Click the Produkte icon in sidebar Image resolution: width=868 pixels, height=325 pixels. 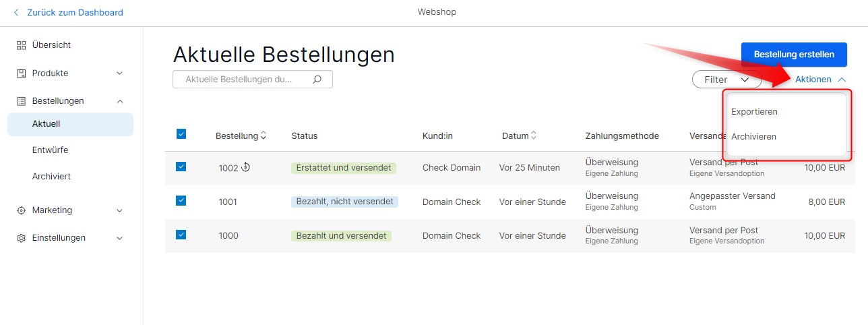(21, 73)
